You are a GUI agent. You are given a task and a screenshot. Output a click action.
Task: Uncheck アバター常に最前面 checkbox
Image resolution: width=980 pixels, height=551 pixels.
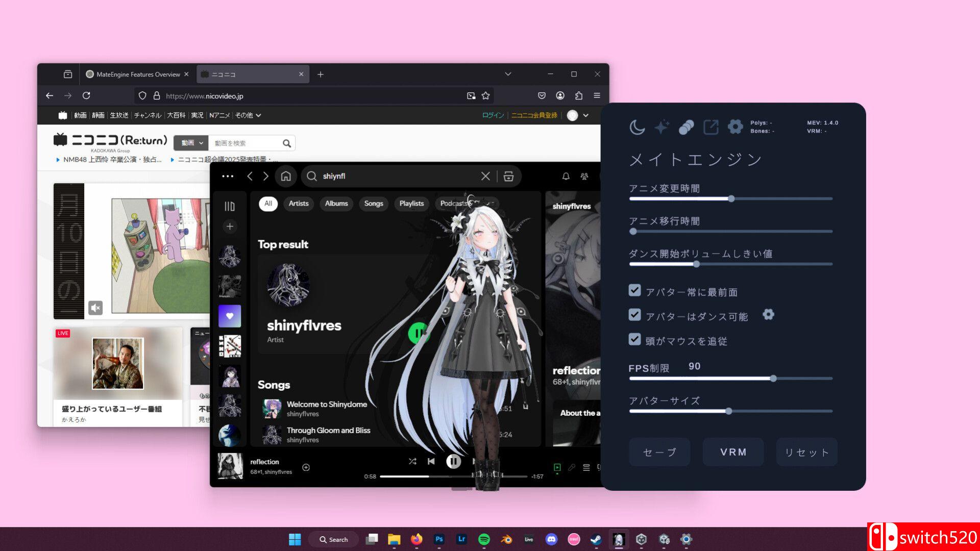[x=634, y=290]
